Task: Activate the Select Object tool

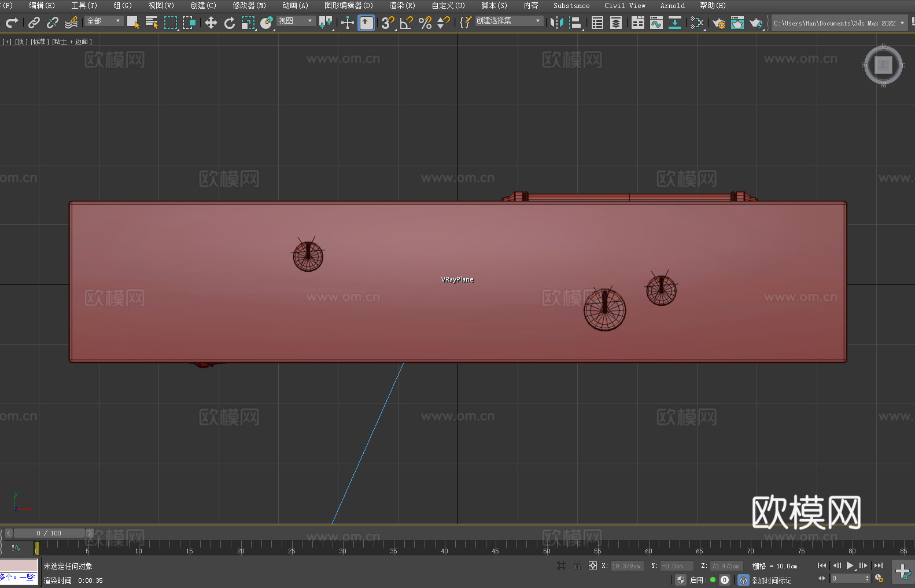Action: [133, 23]
